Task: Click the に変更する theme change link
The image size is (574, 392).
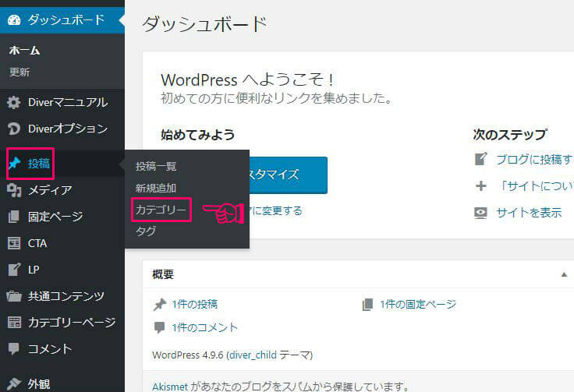Action: click(x=276, y=210)
